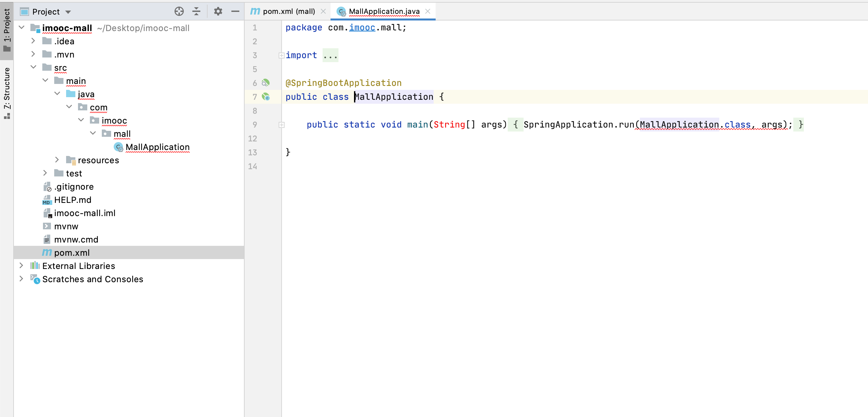Viewport: 868px width, 417px height.
Task: Click the Scratches and Consoles icon
Action: coord(35,279)
